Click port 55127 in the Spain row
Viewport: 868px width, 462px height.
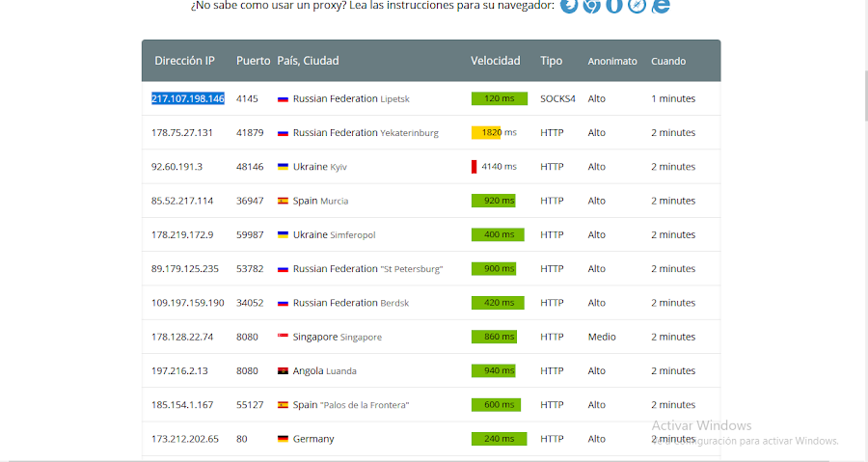tap(250, 405)
